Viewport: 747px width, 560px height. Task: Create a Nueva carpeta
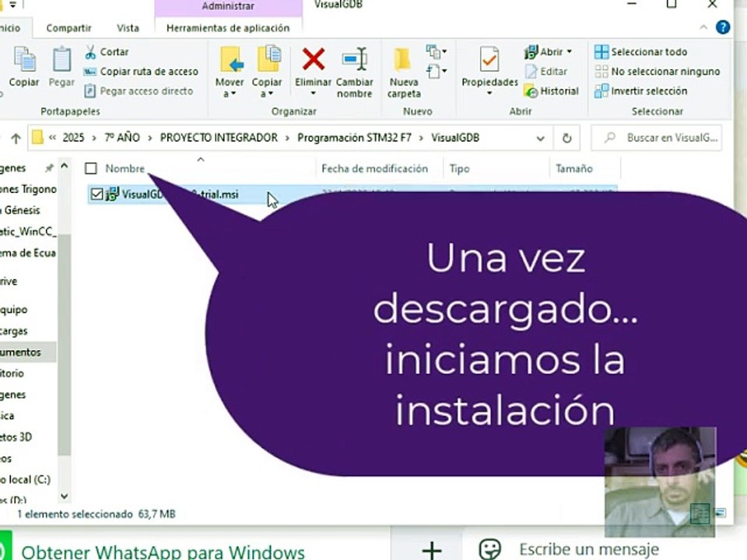pyautogui.click(x=404, y=72)
